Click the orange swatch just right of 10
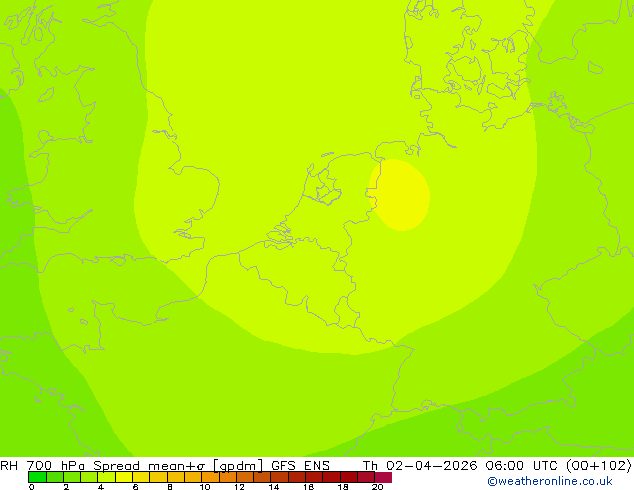The height and width of the screenshot is (490, 634). click(210, 477)
